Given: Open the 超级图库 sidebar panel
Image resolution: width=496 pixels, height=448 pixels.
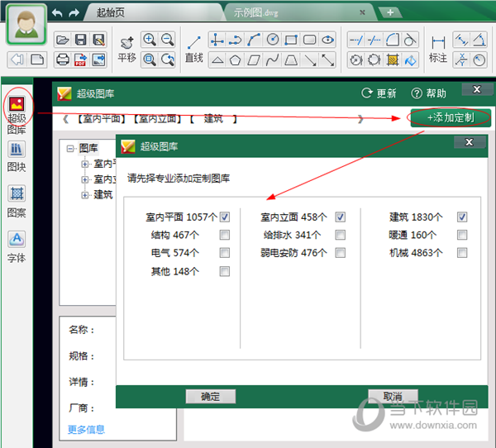Looking at the screenshot, I should coord(17,115).
